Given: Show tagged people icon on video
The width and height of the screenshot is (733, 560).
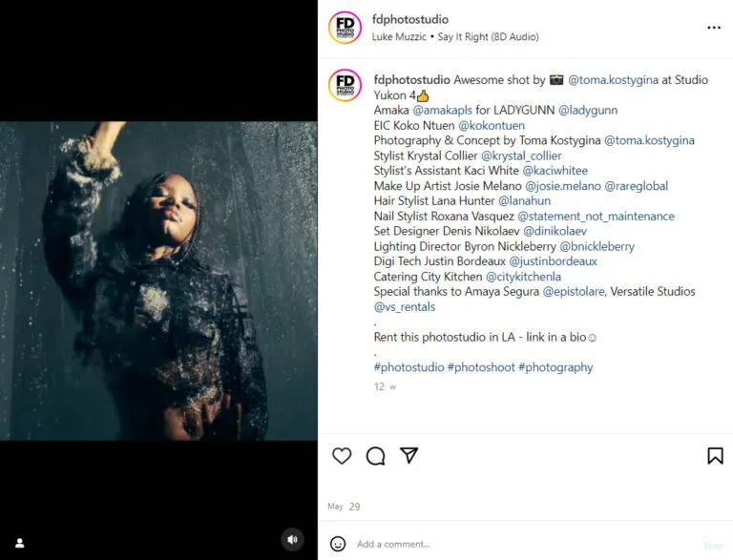Looking at the screenshot, I should point(20,543).
